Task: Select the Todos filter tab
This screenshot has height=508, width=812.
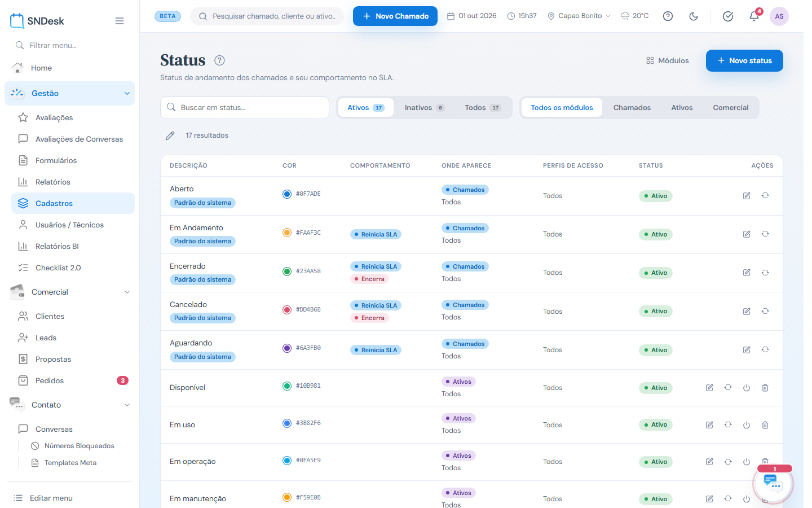Action: 483,108
